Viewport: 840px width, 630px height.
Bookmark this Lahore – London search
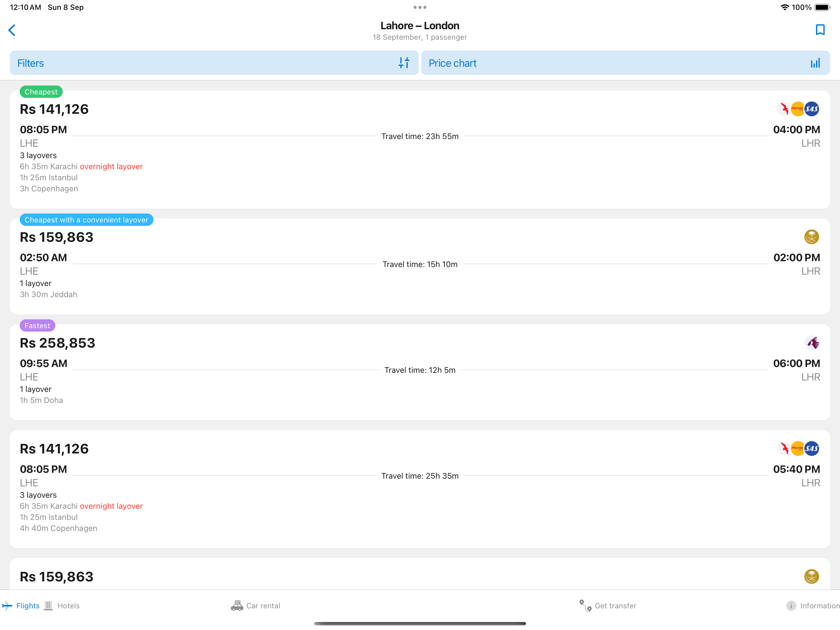point(820,30)
